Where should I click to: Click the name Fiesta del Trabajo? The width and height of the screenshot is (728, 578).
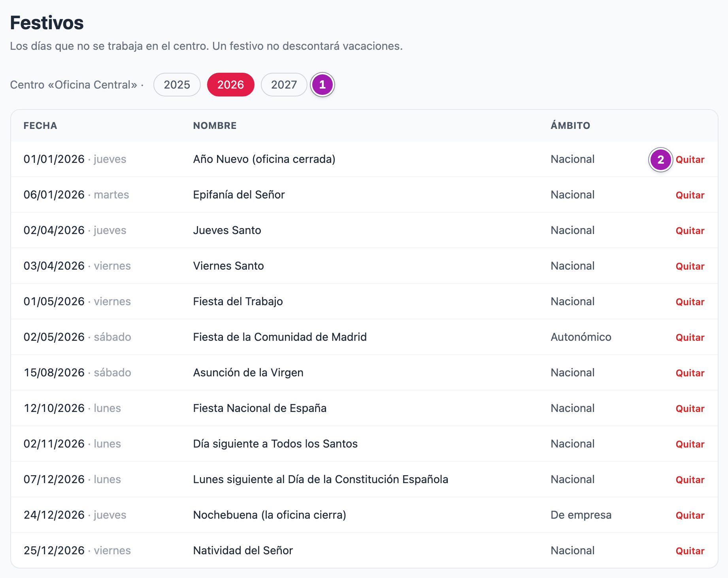[x=238, y=301]
